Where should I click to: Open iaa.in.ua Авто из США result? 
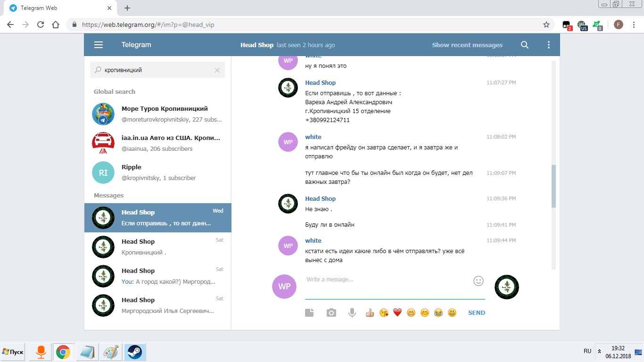pyautogui.click(x=157, y=143)
